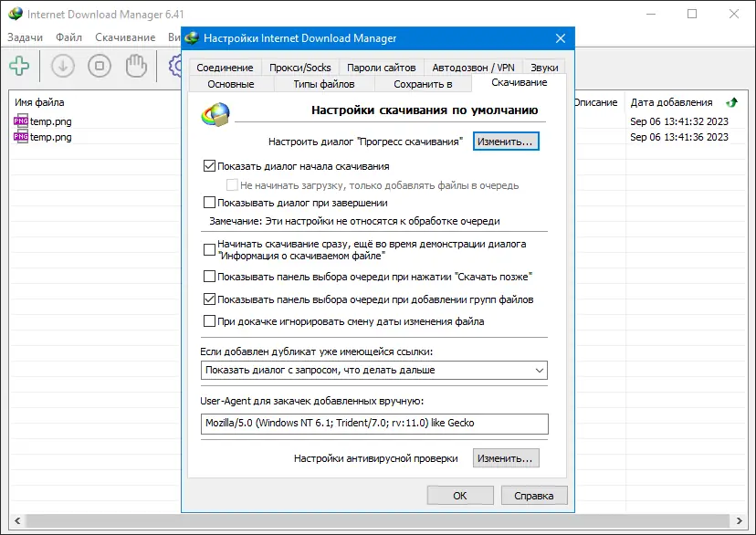This screenshot has height=535, width=756.
Task: Enable При докачке игнорировать смену даты checkbox
Action: [209, 321]
